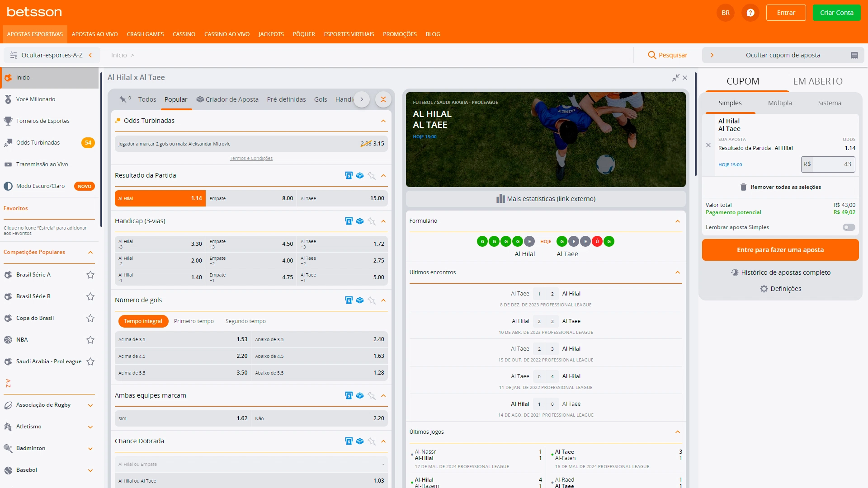
Task: Click the bet stake amount field
Action: (833, 164)
